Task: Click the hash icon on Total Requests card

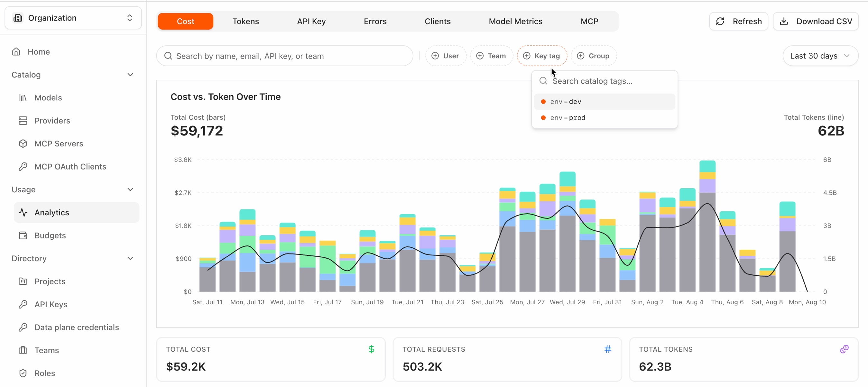Action: coord(607,349)
